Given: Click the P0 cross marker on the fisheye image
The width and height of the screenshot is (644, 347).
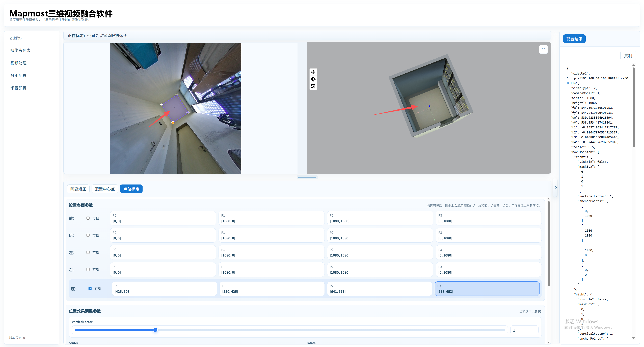Looking at the screenshot, I should click(x=162, y=105).
